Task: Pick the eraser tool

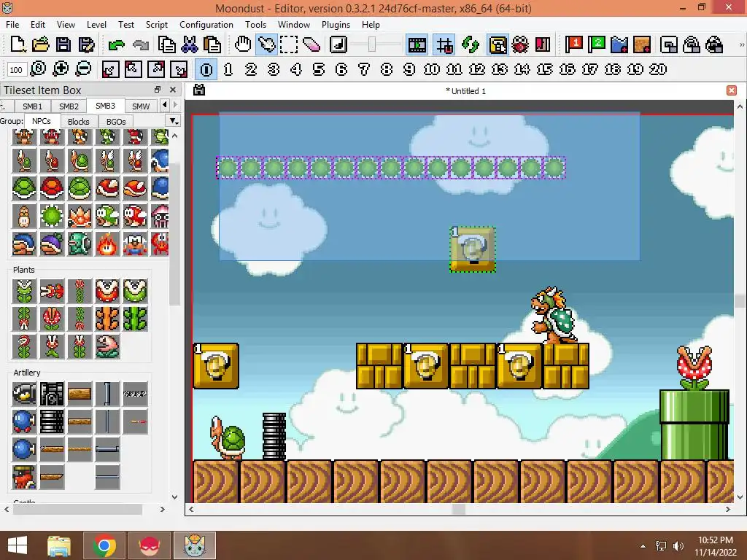Action: coord(311,44)
